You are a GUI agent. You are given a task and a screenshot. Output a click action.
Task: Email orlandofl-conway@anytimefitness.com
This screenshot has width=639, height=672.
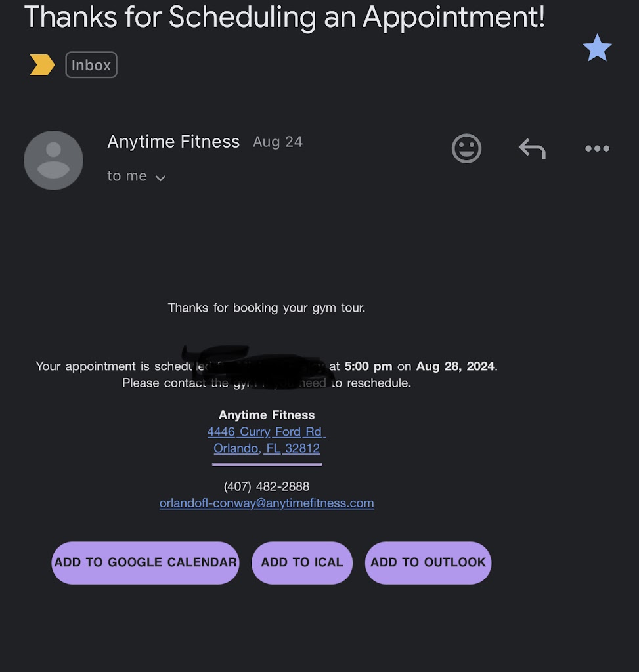click(x=266, y=503)
